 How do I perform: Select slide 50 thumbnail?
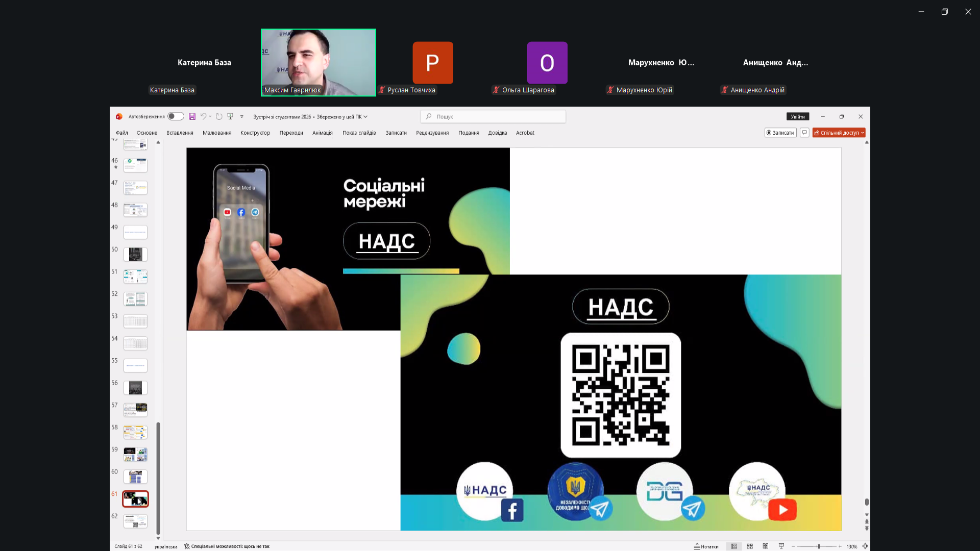(x=135, y=254)
